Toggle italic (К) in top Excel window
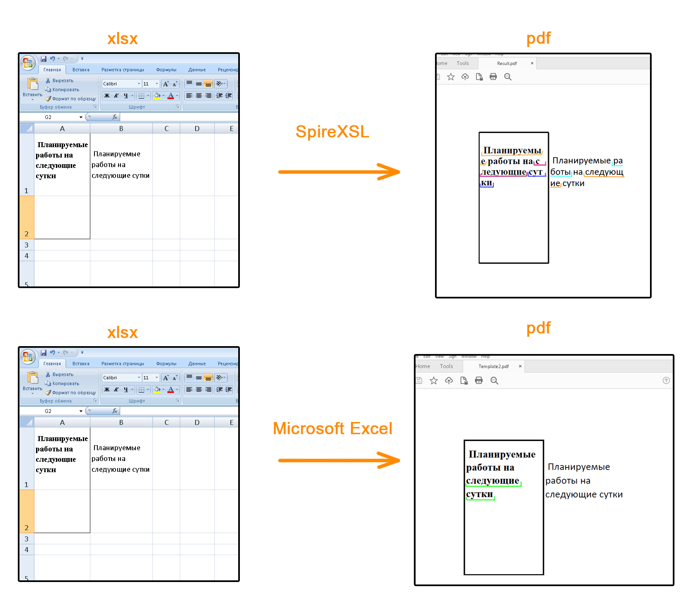The height and width of the screenshot is (616, 696). tap(116, 96)
